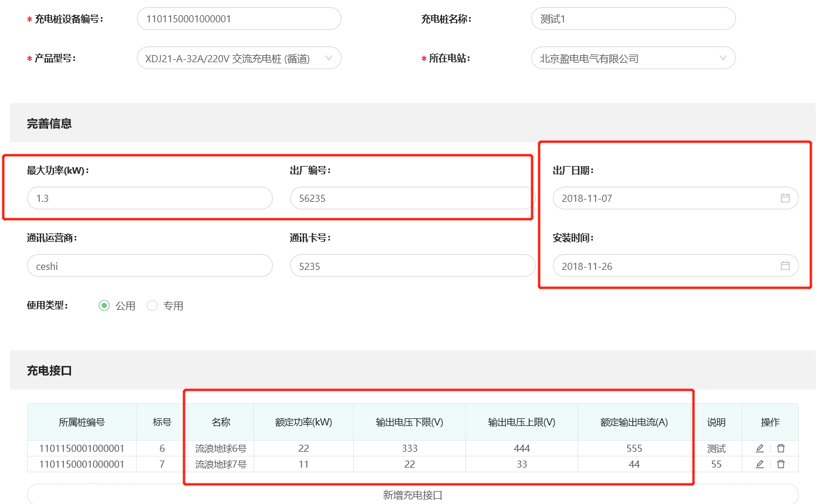Edit row for 流浪地球6号 with pencil icon
This screenshot has width=827, height=504.
coord(760,448)
